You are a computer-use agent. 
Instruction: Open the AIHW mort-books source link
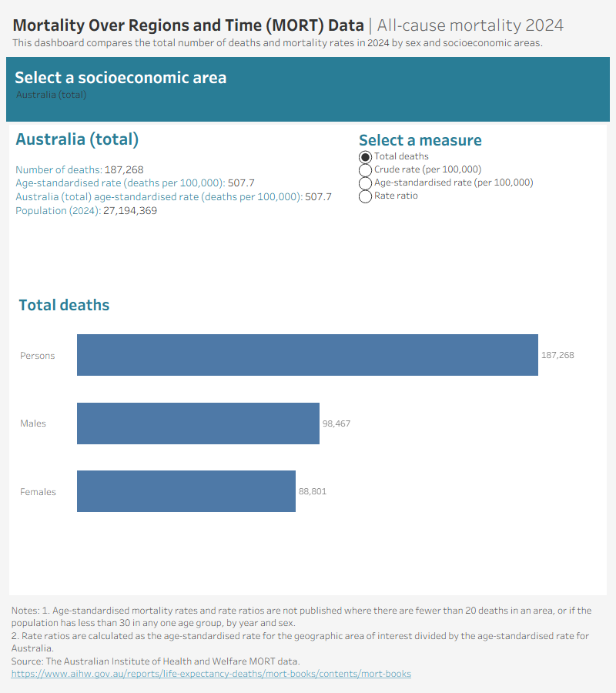click(211, 674)
